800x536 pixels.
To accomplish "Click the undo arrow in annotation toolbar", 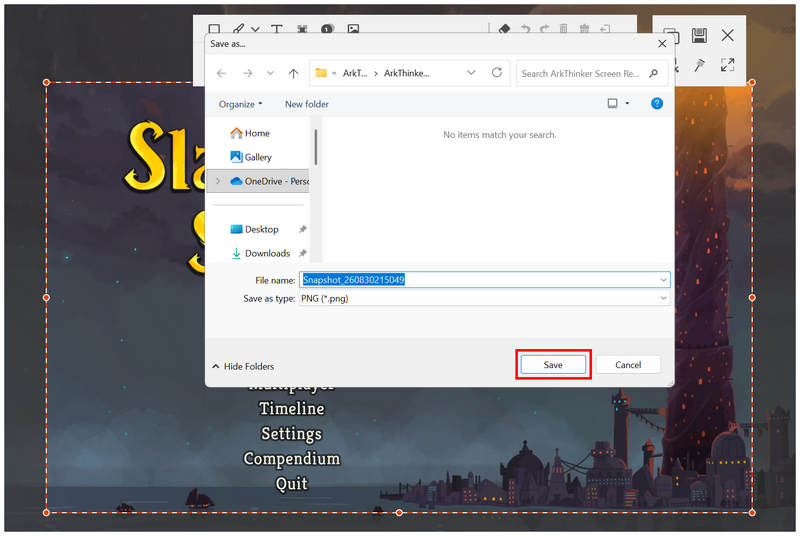I will point(525,29).
